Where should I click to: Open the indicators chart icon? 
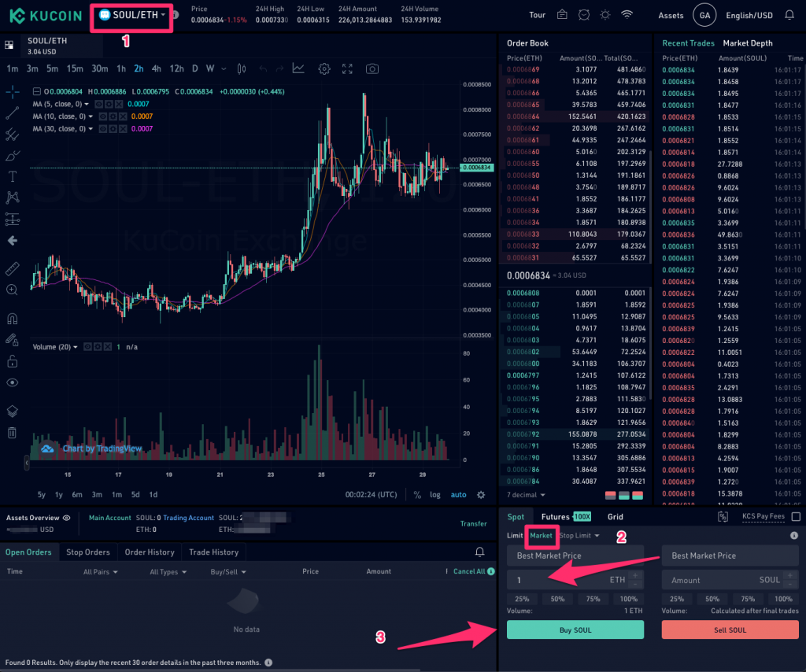298,68
